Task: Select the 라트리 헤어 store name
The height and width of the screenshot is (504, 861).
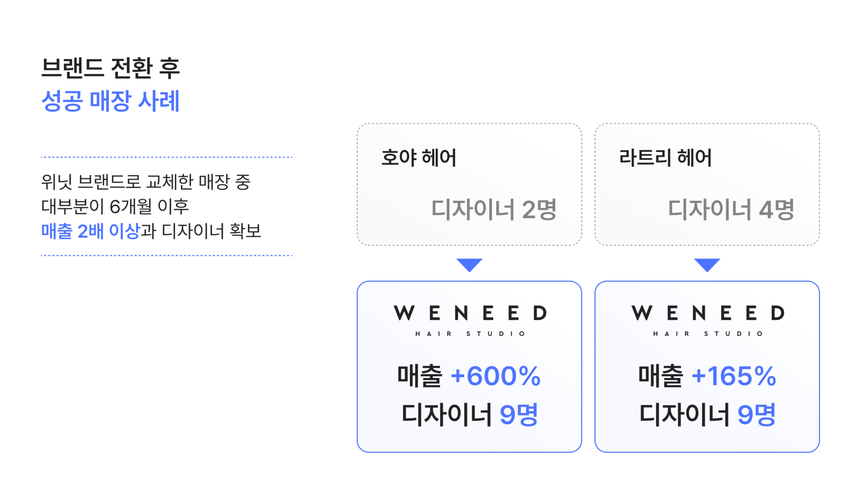Action: 665,158
